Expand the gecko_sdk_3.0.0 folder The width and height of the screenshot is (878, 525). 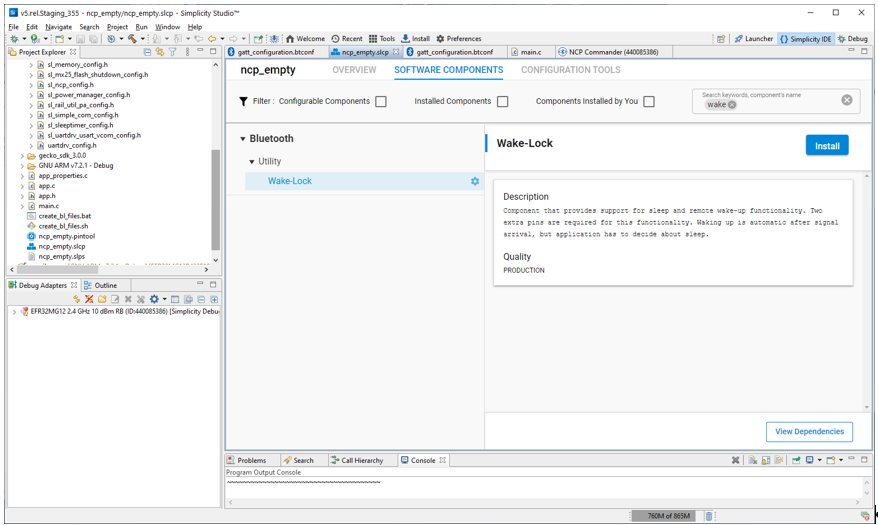pyautogui.click(x=22, y=156)
